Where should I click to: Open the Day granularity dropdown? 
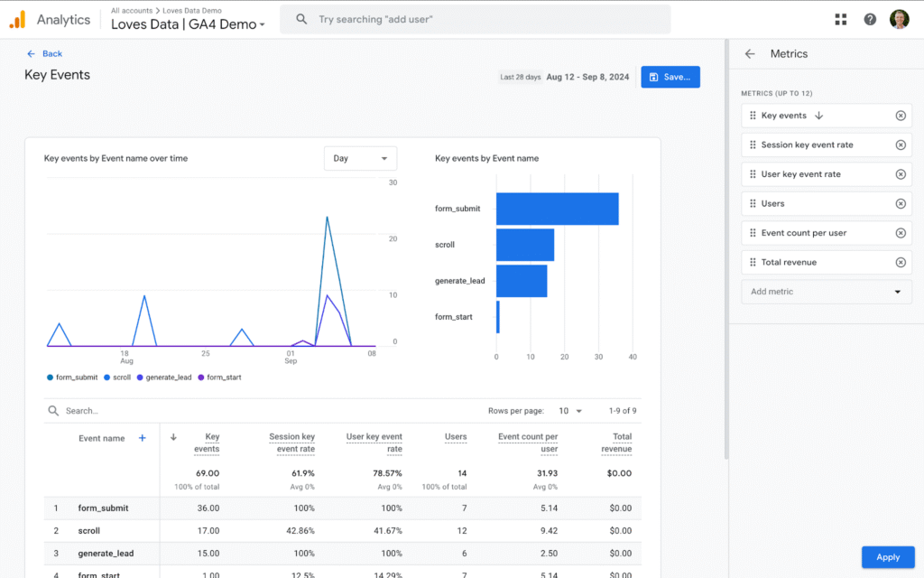pyautogui.click(x=360, y=158)
